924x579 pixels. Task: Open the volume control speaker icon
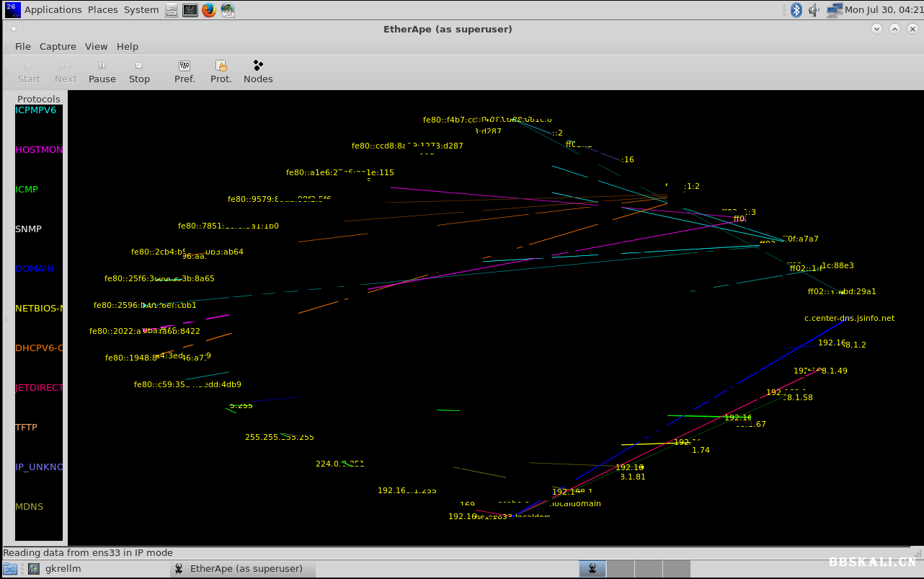pyautogui.click(x=814, y=10)
